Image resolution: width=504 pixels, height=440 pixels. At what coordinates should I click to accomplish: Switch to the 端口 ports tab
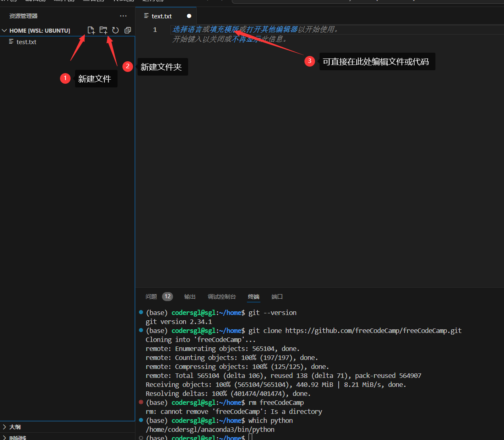click(277, 297)
